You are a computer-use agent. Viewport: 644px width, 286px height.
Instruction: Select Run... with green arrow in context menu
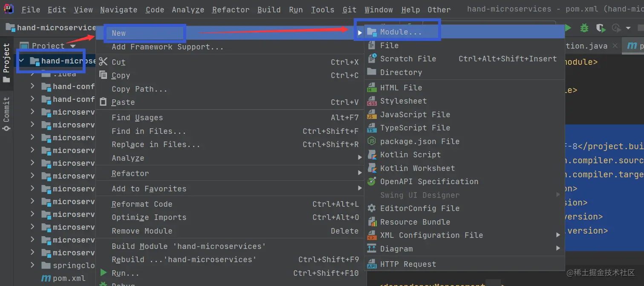[230, 273]
